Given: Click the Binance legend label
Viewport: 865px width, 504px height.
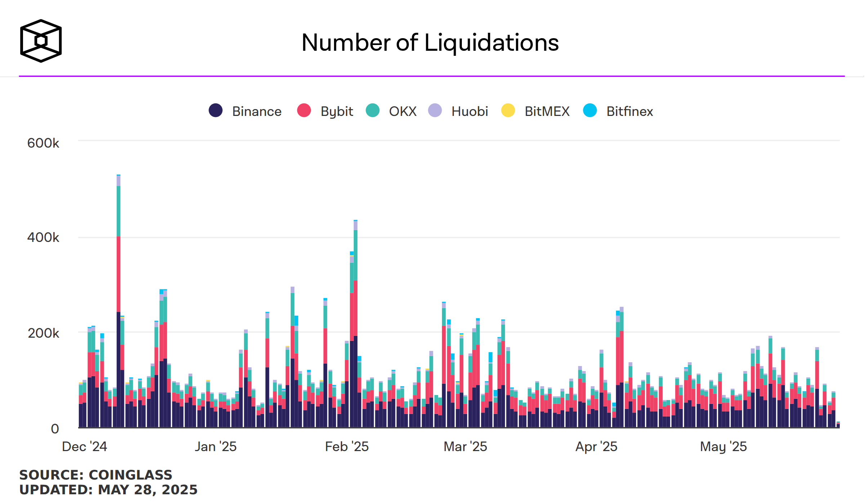Looking at the screenshot, I should pyautogui.click(x=257, y=112).
